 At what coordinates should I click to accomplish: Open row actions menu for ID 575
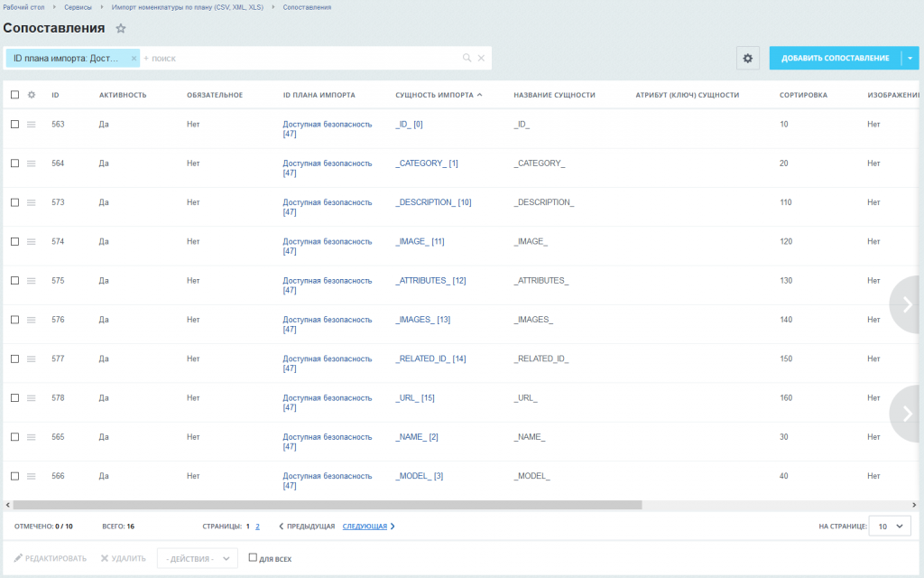pyautogui.click(x=32, y=281)
